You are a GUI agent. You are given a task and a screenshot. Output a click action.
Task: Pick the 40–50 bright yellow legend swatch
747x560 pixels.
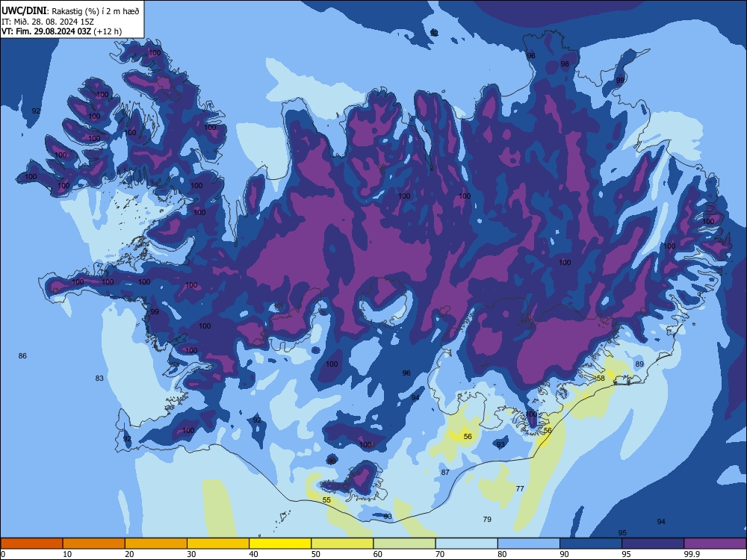coord(280,544)
